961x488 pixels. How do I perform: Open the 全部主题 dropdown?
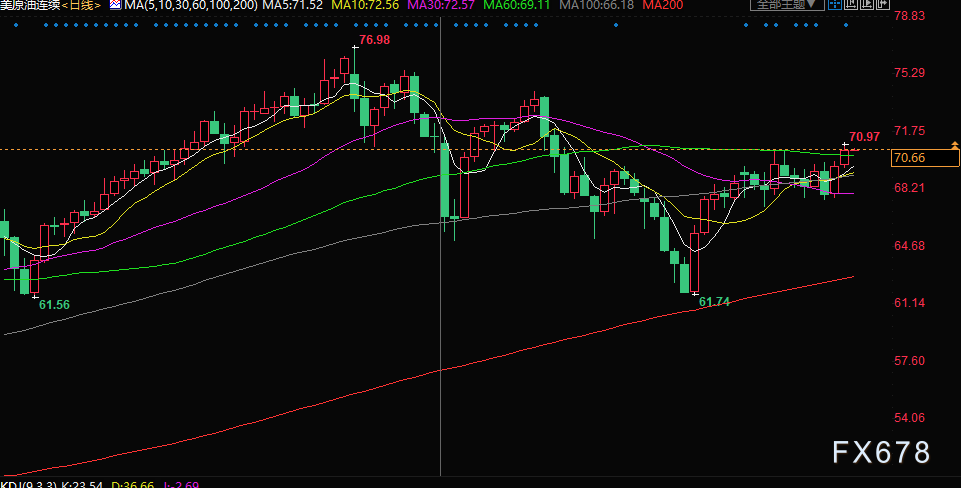tap(788, 5)
